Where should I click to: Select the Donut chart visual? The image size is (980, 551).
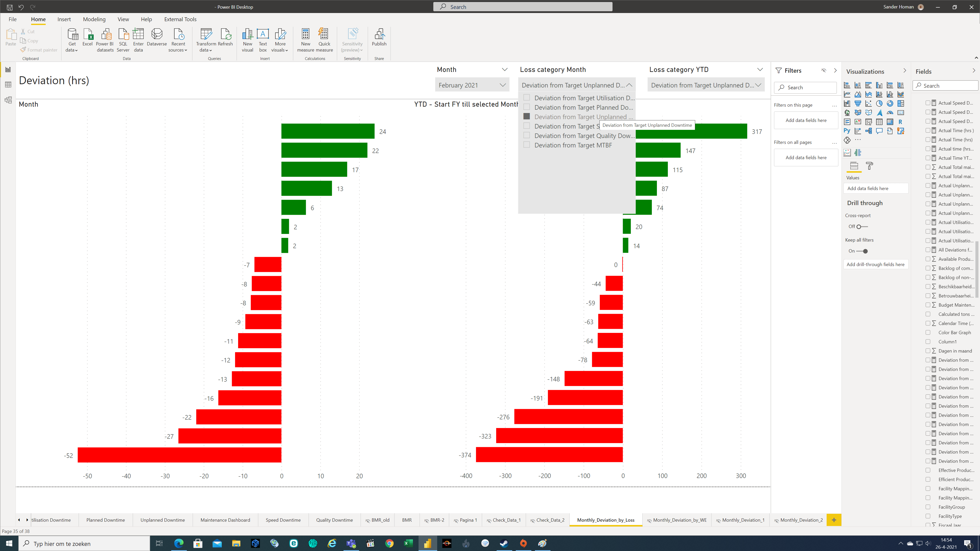tap(890, 103)
